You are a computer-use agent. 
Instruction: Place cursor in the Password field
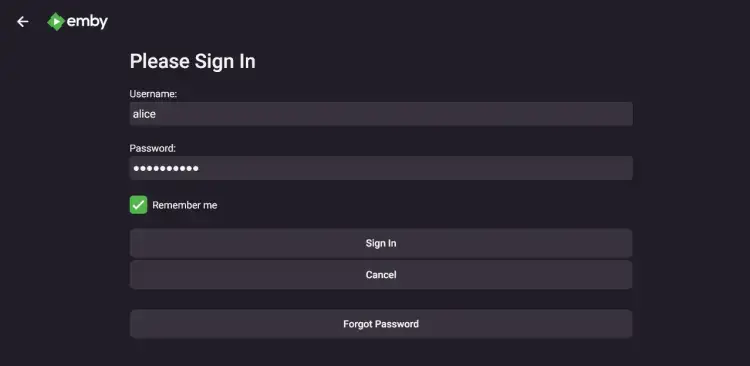point(381,168)
